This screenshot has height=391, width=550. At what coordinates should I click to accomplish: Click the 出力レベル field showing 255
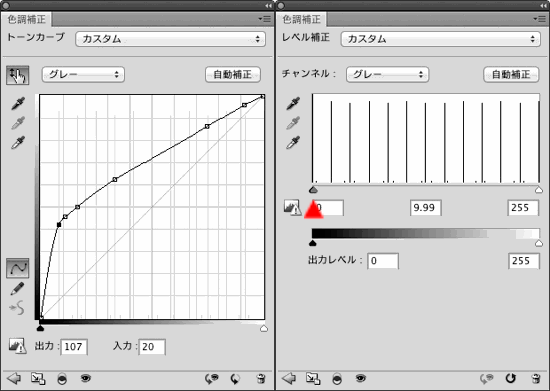tap(524, 261)
